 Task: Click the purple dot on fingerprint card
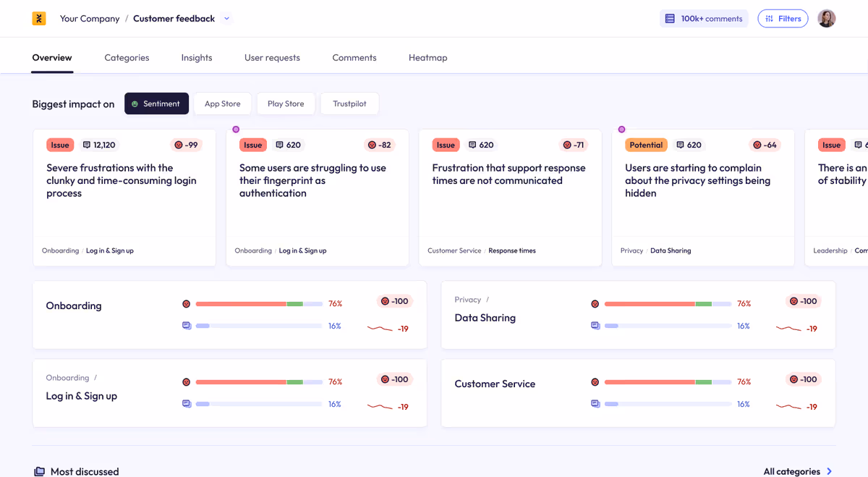click(236, 130)
